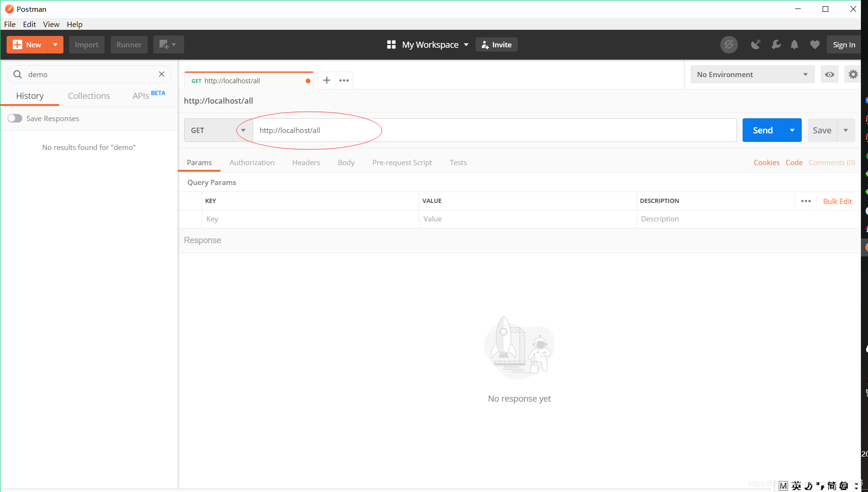Viewport: 868px width, 492px height.
Task: Clear the demo search text
Action: click(161, 74)
